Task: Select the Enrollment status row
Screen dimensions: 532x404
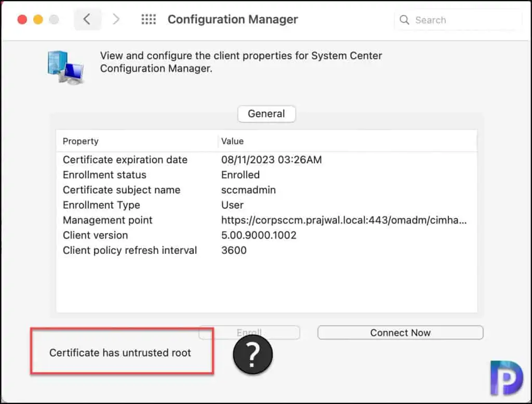Action: pos(267,175)
